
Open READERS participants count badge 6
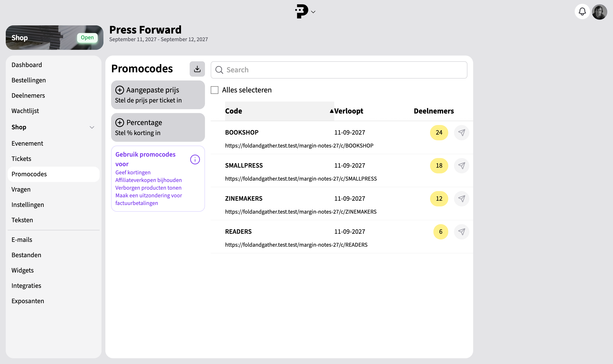[441, 232]
